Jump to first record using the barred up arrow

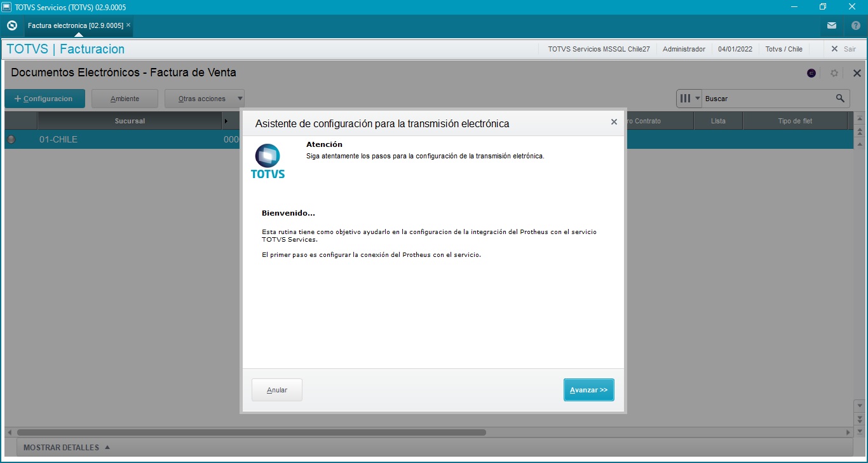[x=860, y=119]
